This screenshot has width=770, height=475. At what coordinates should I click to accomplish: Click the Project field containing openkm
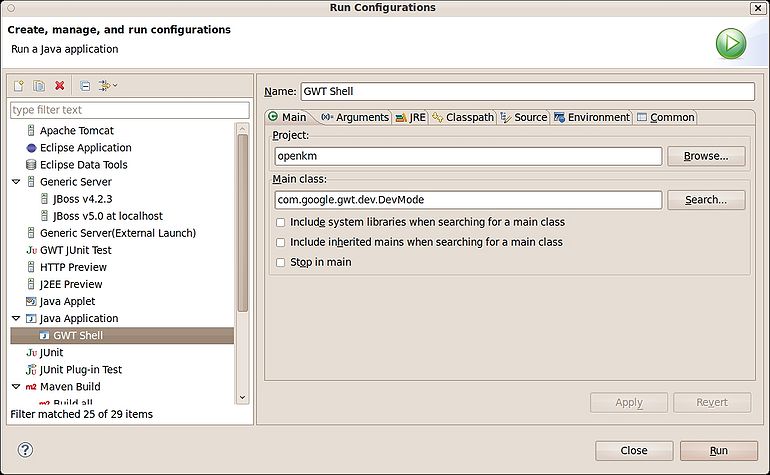point(468,156)
